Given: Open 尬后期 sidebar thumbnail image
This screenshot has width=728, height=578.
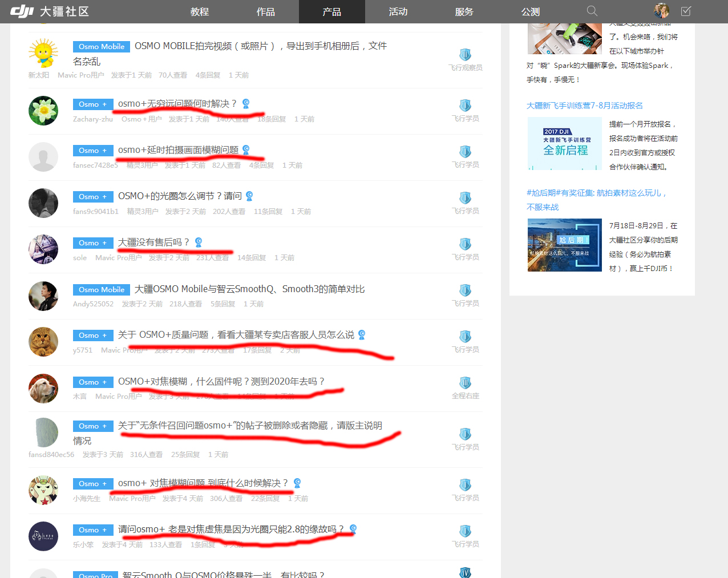Looking at the screenshot, I should pos(565,245).
